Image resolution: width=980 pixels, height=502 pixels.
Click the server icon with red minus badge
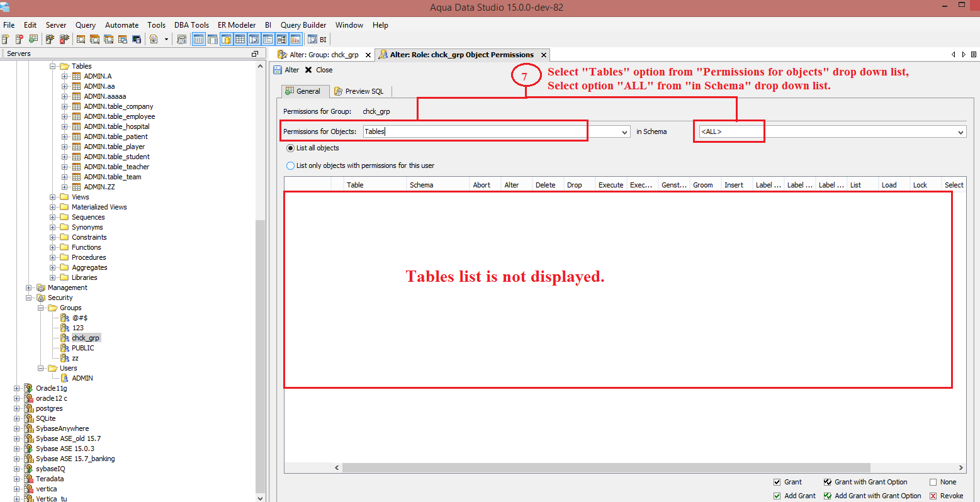(x=20, y=39)
